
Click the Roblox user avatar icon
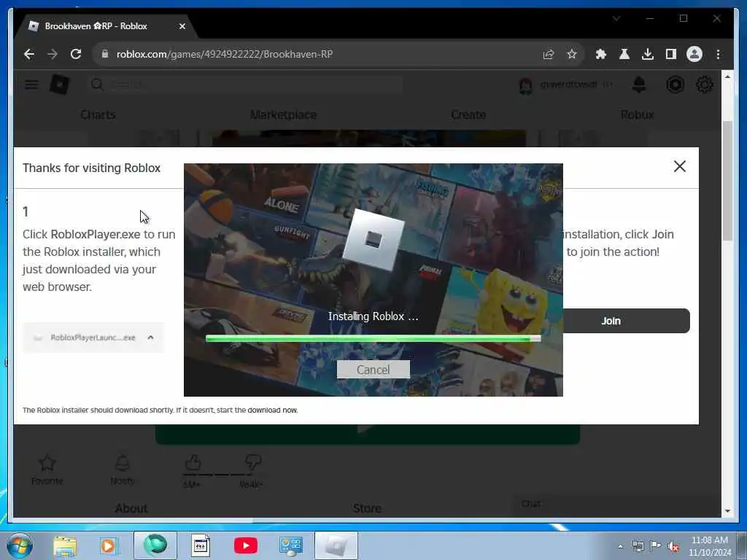pyautogui.click(x=525, y=86)
